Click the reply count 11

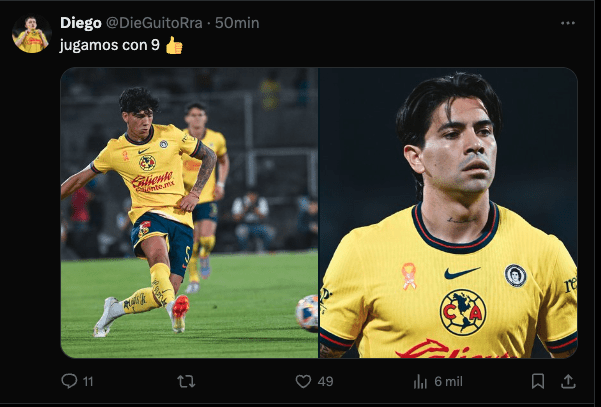tap(88, 381)
